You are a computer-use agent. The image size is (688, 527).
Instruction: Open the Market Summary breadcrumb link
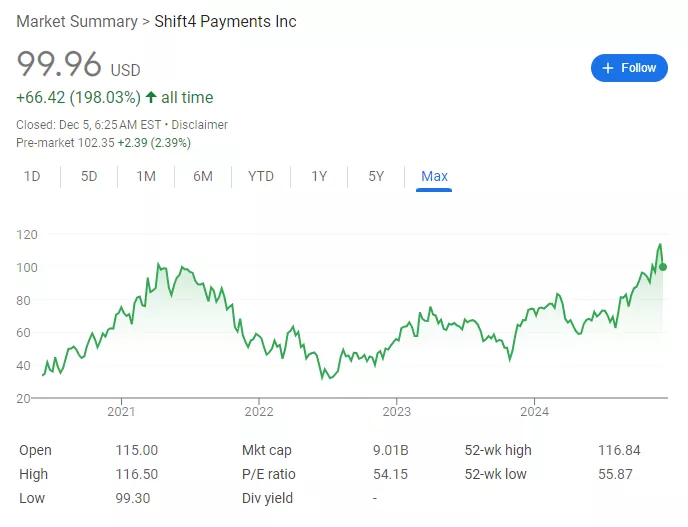(x=77, y=22)
